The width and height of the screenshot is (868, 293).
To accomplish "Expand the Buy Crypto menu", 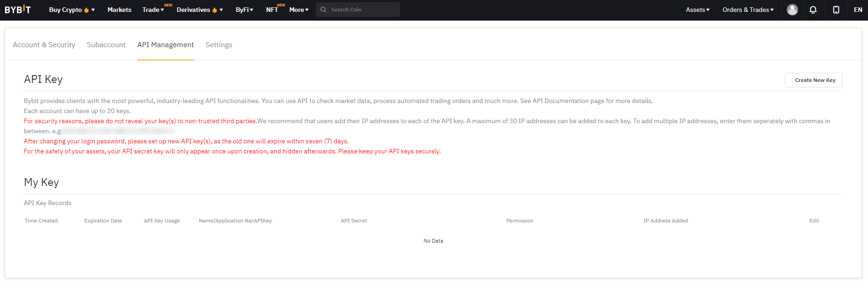I will point(72,10).
